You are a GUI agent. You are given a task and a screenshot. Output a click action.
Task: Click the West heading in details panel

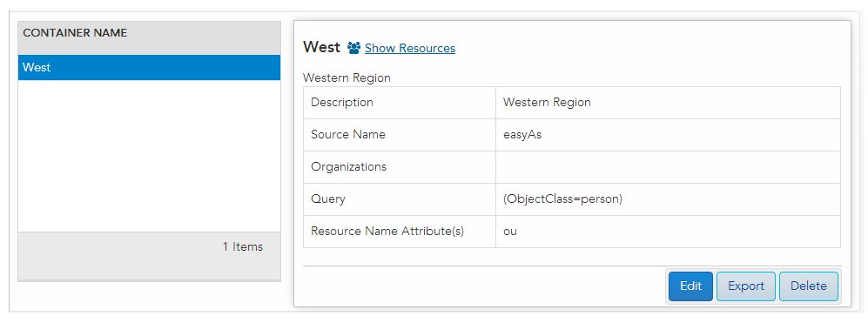click(x=321, y=47)
